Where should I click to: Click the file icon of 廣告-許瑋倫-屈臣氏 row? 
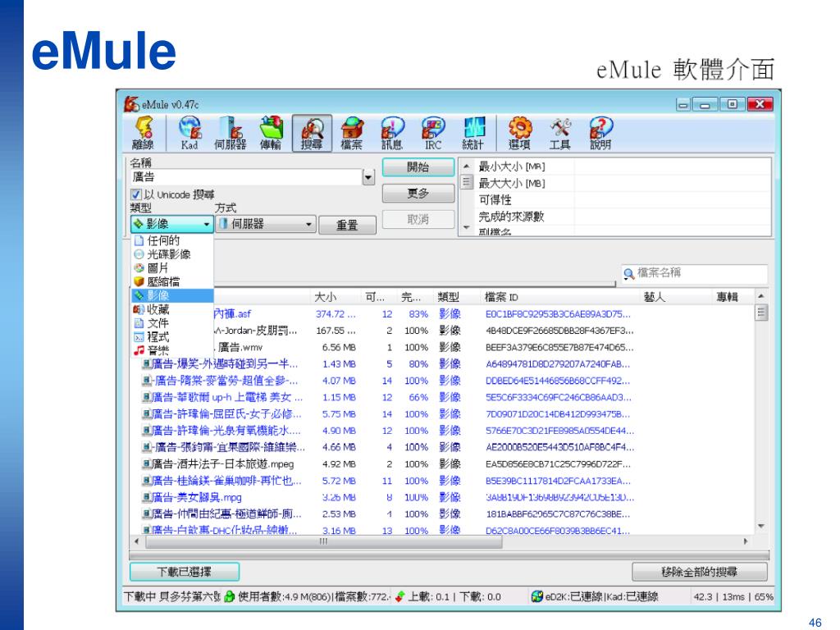[x=146, y=414]
